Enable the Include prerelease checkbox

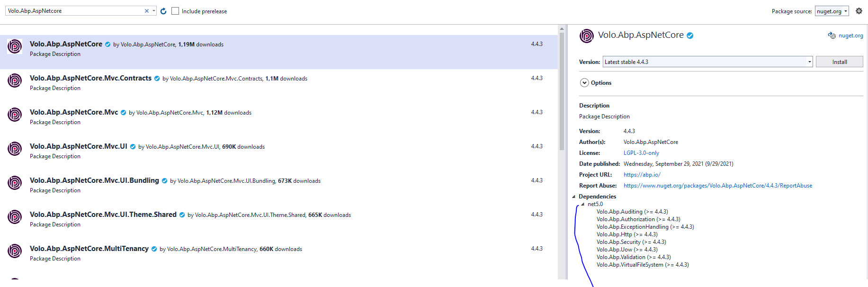click(x=175, y=11)
